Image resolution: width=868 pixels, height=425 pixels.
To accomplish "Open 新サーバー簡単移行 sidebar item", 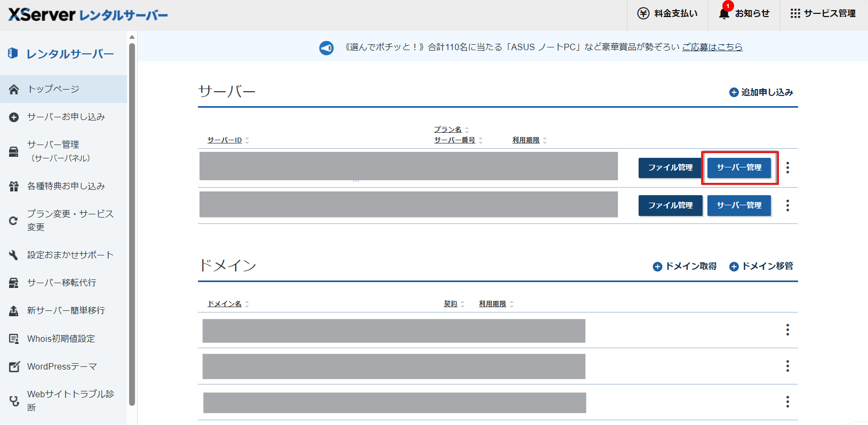I will tap(63, 310).
